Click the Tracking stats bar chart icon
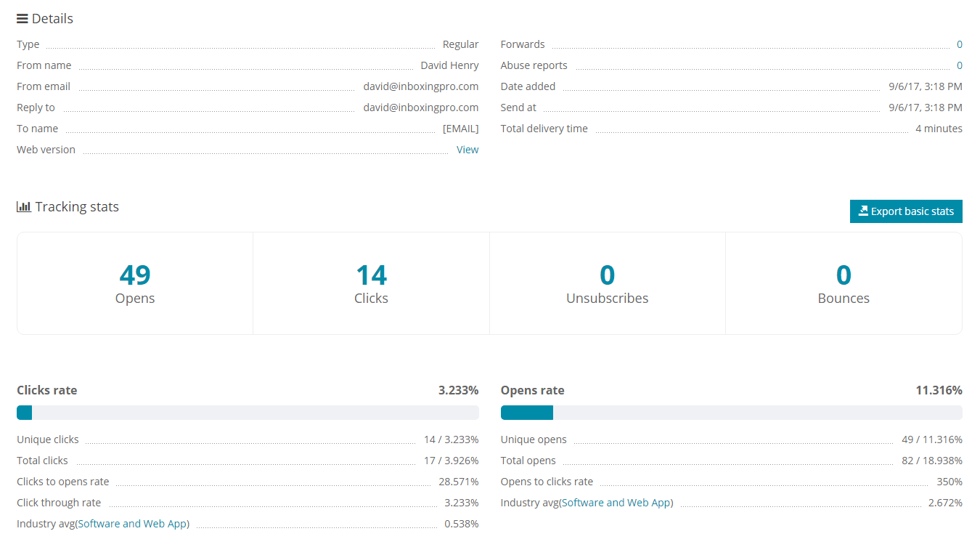This screenshot has height=547, width=980. (24, 207)
